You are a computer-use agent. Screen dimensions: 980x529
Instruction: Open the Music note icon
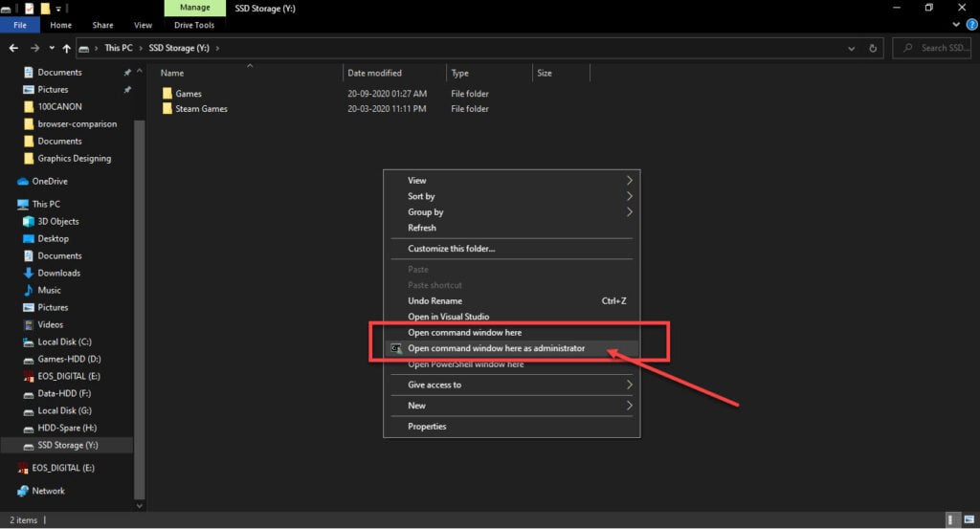pos(28,291)
